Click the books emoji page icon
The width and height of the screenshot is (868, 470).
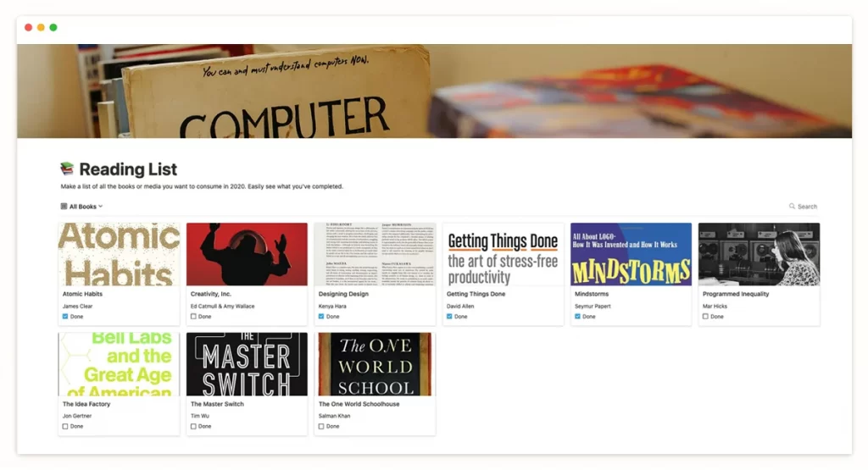67,168
